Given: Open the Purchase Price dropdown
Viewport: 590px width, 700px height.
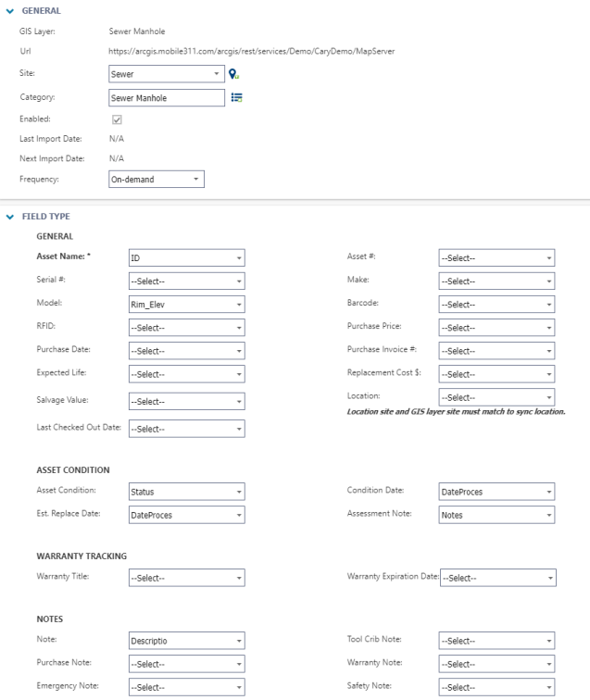Looking at the screenshot, I should [496, 327].
